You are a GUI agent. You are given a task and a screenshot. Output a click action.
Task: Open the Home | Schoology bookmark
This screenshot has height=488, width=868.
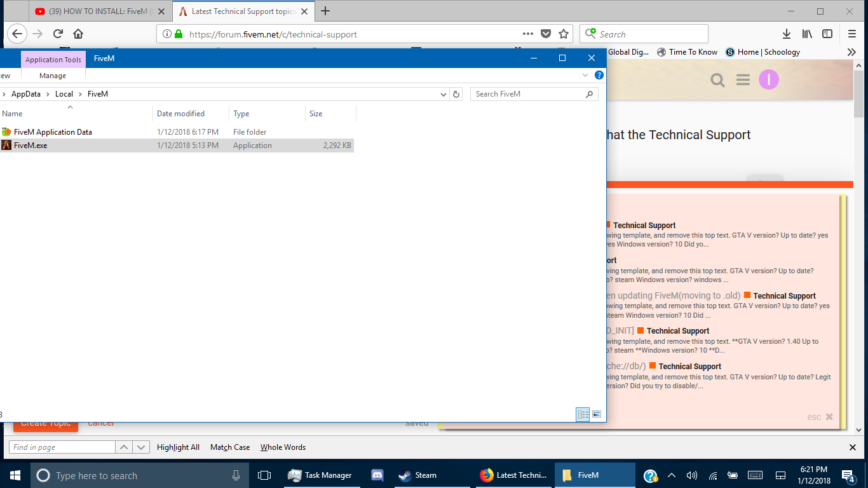(763, 52)
